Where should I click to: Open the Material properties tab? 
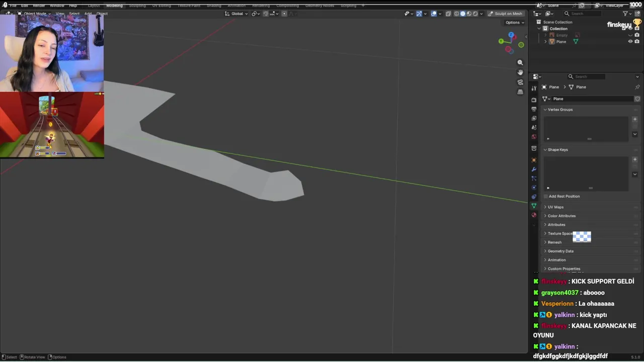point(534,215)
